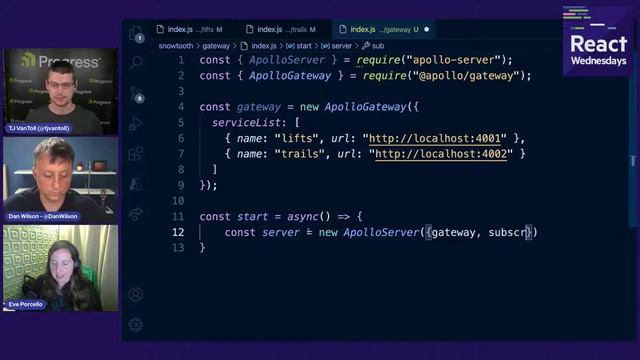Open the http://localhost:4002 link
Viewport: 640px width, 360px height.
point(441,154)
